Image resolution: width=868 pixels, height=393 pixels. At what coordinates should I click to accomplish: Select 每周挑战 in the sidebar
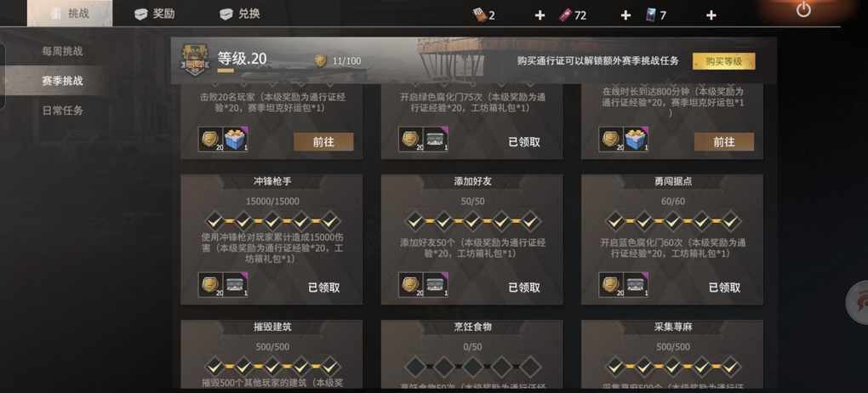(x=63, y=51)
